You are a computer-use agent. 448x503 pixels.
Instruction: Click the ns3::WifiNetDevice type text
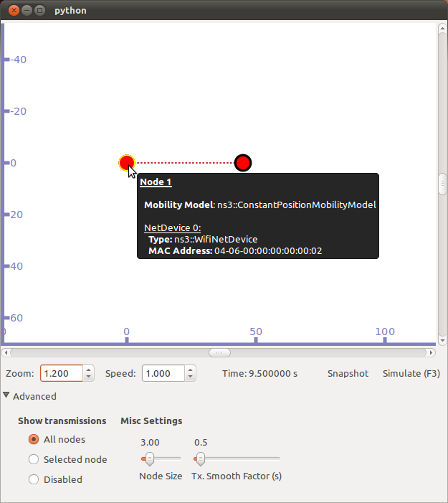click(x=216, y=240)
